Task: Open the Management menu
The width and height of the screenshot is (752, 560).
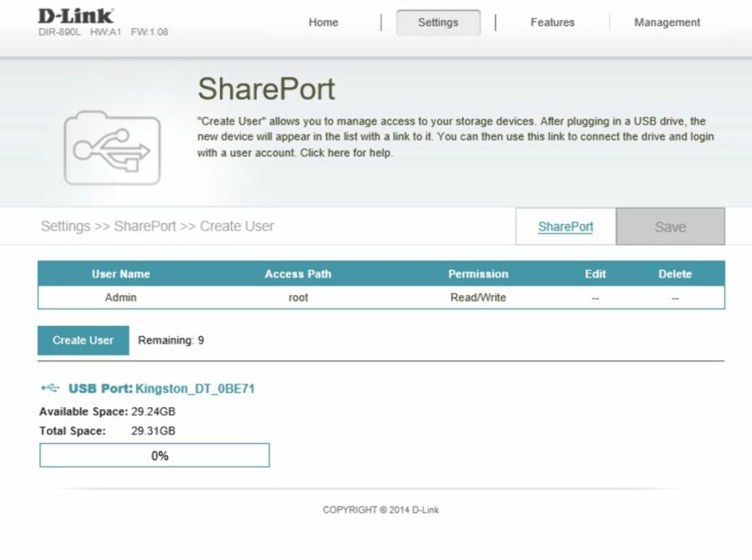Action: [x=667, y=23]
